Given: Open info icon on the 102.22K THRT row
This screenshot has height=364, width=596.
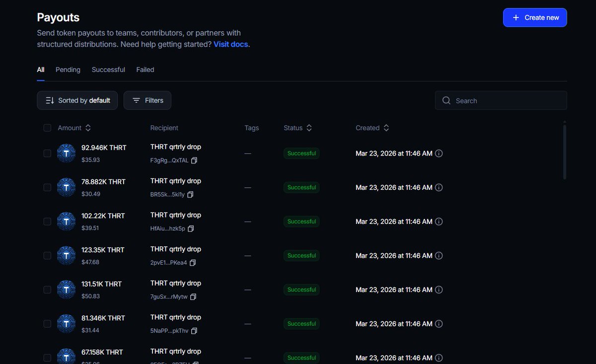Looking at the screenshot, I should pos(439,221).
